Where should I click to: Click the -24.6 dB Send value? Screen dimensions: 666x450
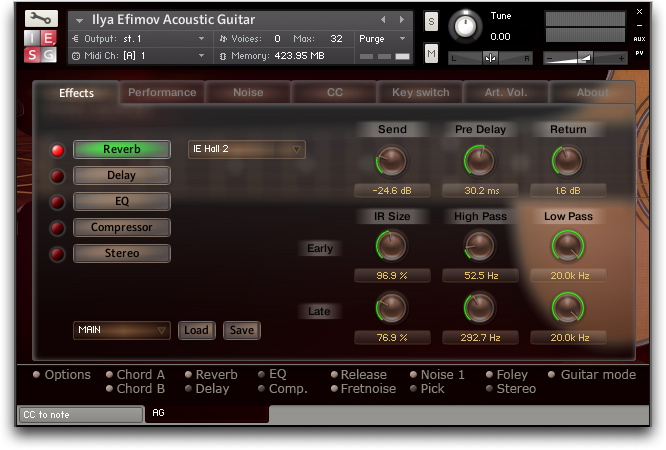pyautogui.click(x=392, y=191)
